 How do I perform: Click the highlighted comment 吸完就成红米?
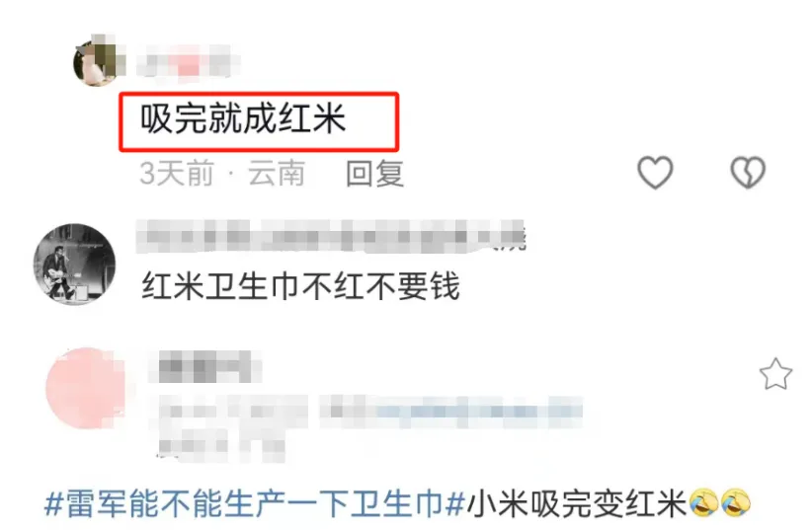pyautogui.click(x=243, y=119)
